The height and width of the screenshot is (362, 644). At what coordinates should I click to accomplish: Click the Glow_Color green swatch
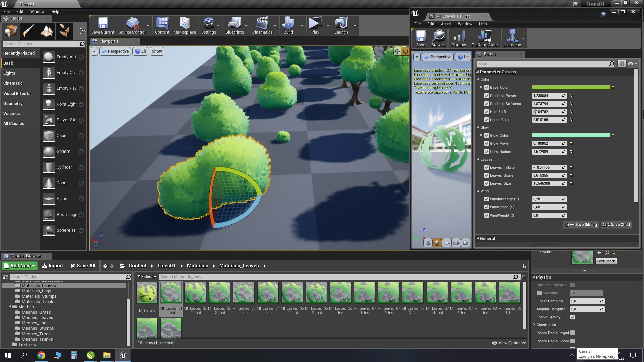571,135
